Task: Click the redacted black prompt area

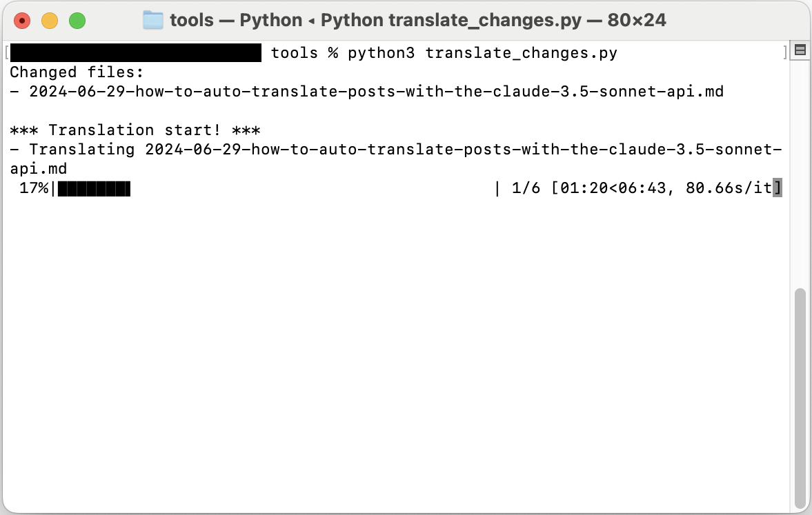Action: pyautogui.click(x=136, y=53)
